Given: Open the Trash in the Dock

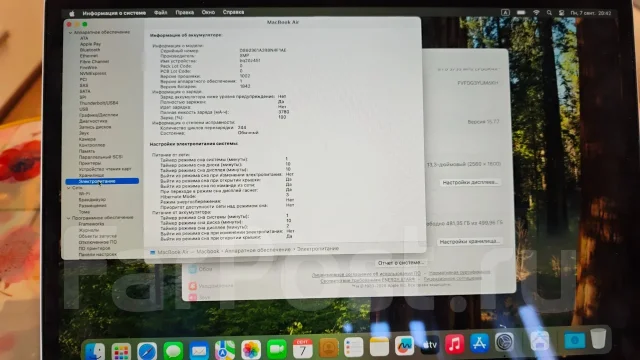Looking at the screenshot, I should tap(598, 338).
